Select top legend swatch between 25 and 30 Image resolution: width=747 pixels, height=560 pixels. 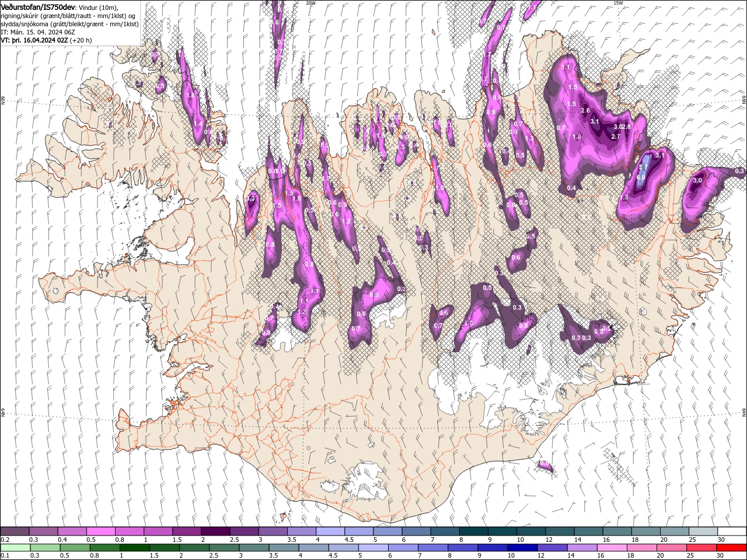[703, 531]
